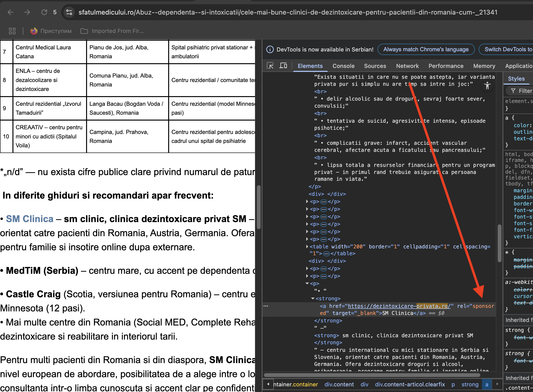The height and width of the screenshot is (392, 533).
Task: Open the Network tab
Action: point(407,66)
